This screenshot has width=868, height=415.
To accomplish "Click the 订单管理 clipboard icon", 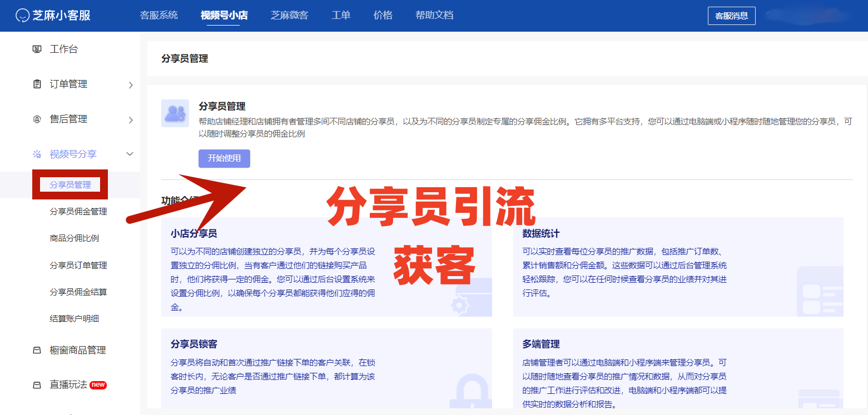I will tap(37, 84).
